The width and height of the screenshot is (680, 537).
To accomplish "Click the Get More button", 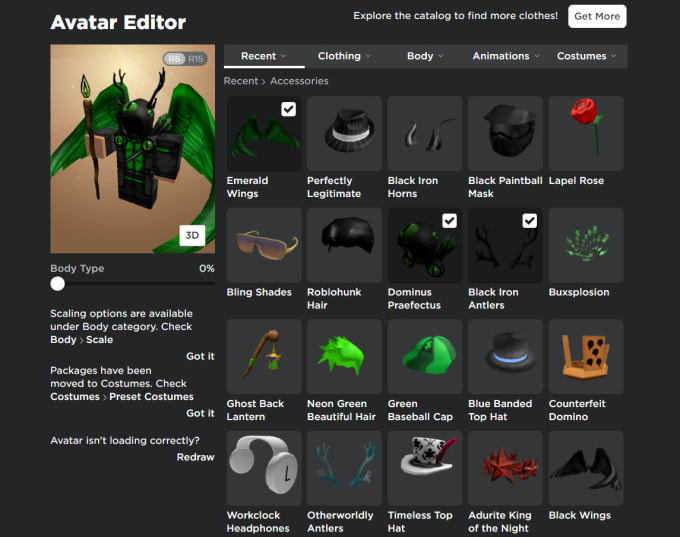I will click(597, 16).
